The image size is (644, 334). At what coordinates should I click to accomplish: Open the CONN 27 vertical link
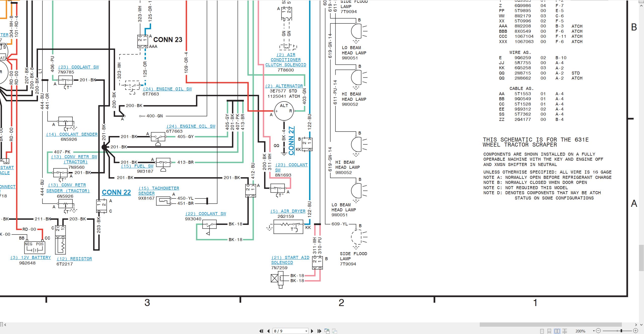pos(291,141)
